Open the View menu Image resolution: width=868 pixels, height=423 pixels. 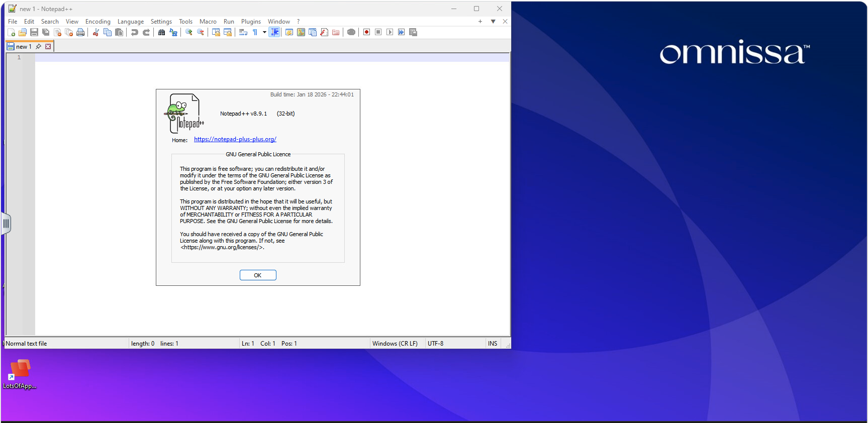(72, 22)
